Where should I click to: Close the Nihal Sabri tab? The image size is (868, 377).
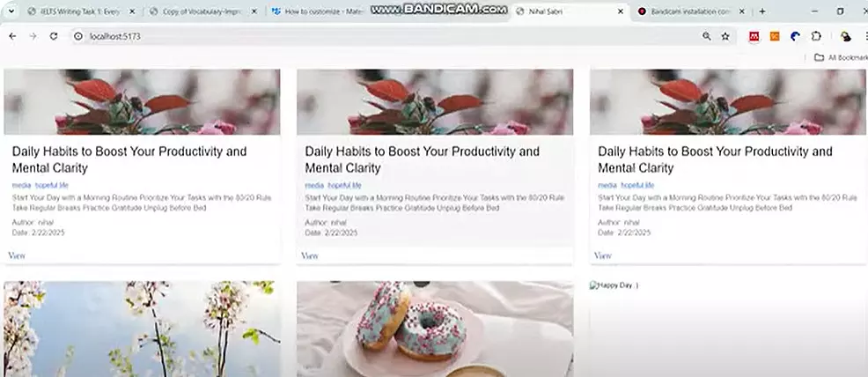click(620, 11)
